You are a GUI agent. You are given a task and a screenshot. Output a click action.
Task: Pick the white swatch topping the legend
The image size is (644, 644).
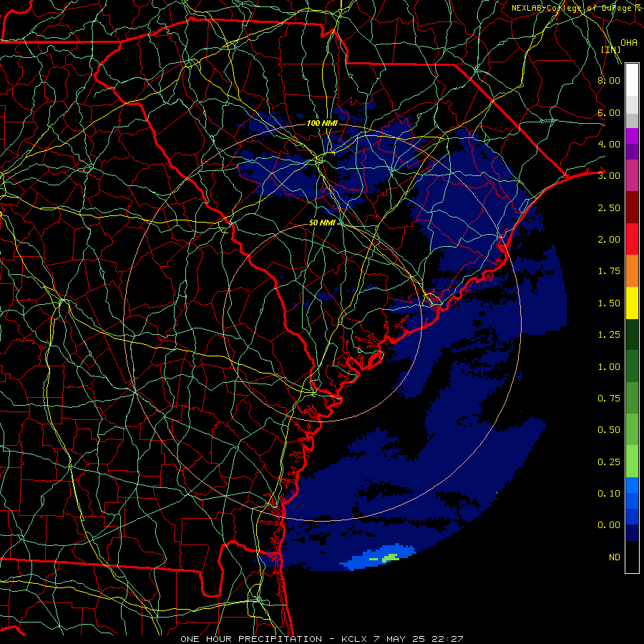pos(632,80)
